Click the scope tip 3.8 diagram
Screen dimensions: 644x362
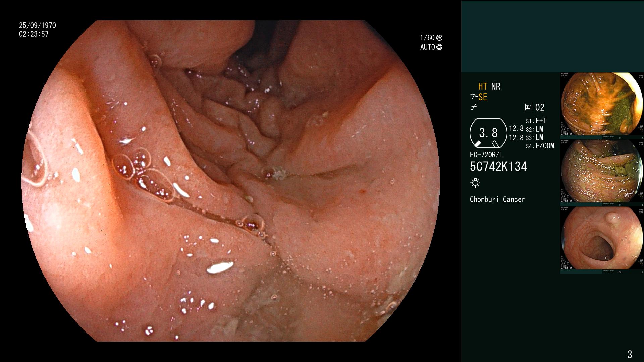pyautogui.click(x=488, y=133)
